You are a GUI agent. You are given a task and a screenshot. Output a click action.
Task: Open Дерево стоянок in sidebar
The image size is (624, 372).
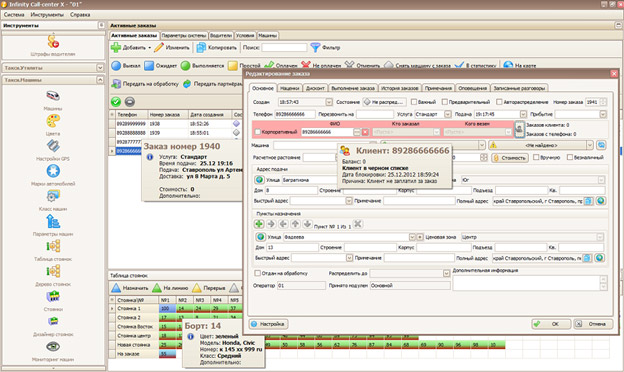(x=53, y=275)
